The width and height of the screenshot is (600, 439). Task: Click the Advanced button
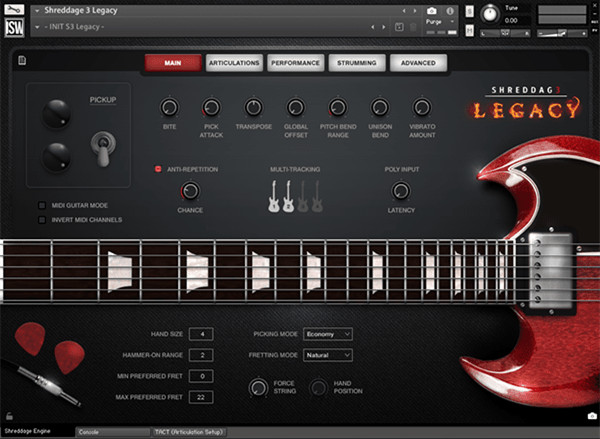418,63
